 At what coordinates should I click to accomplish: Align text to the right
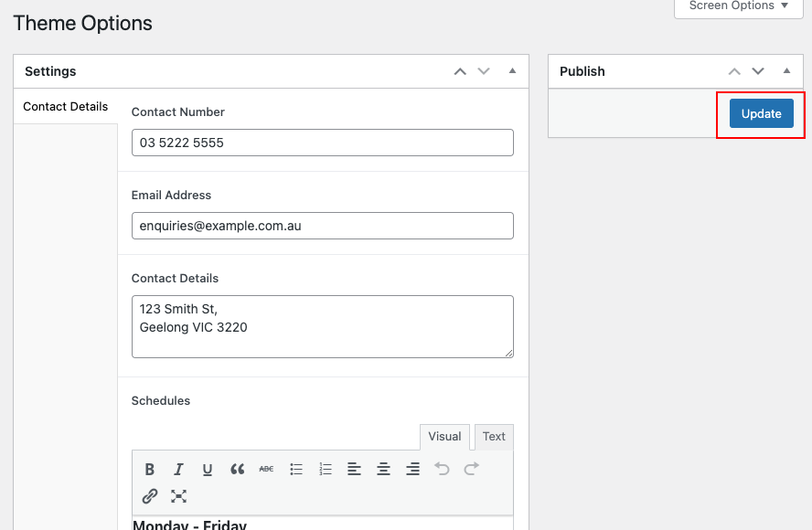coord(413,469)
